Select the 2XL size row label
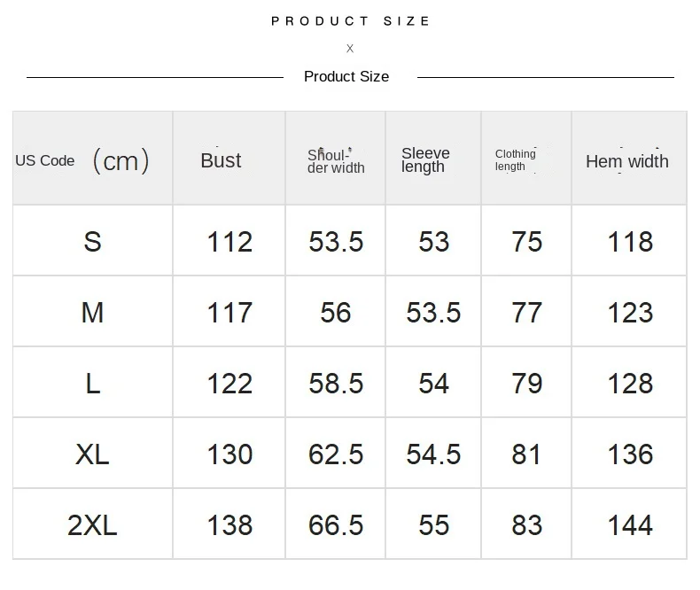This screenshot has width=700, height=590. pos(92,524)
